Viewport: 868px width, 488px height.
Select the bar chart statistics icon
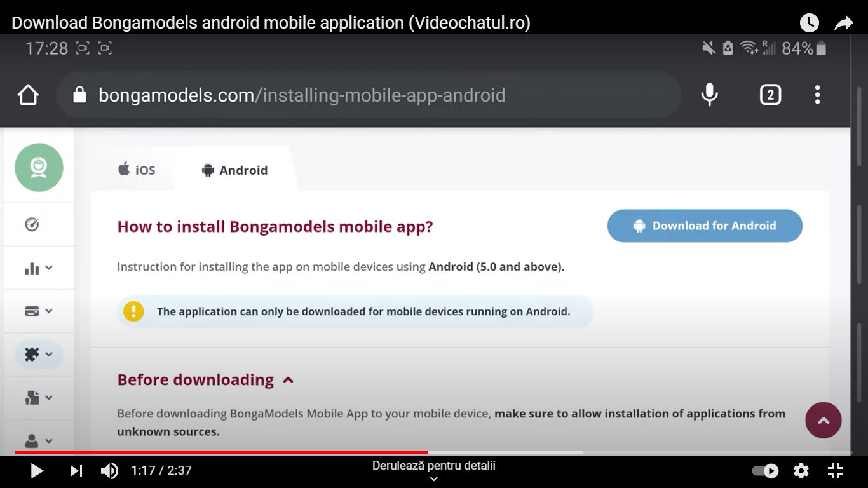(x=32, y=268)
